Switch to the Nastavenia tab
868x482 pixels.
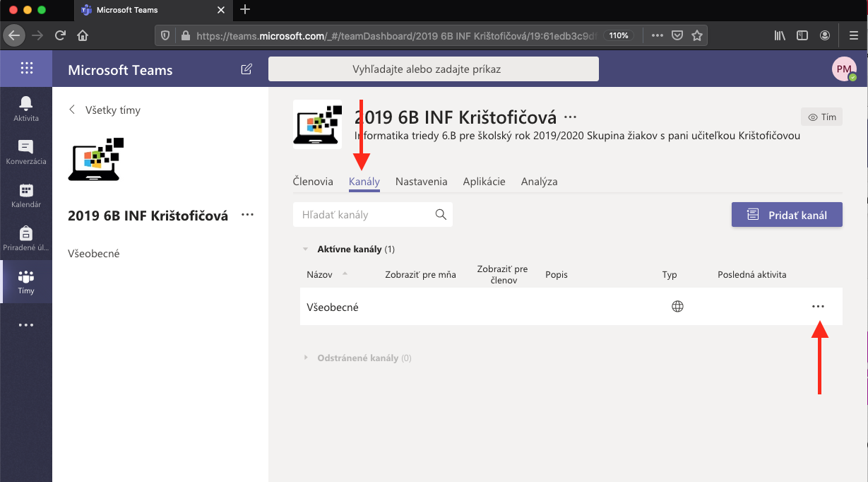point(421,182)
